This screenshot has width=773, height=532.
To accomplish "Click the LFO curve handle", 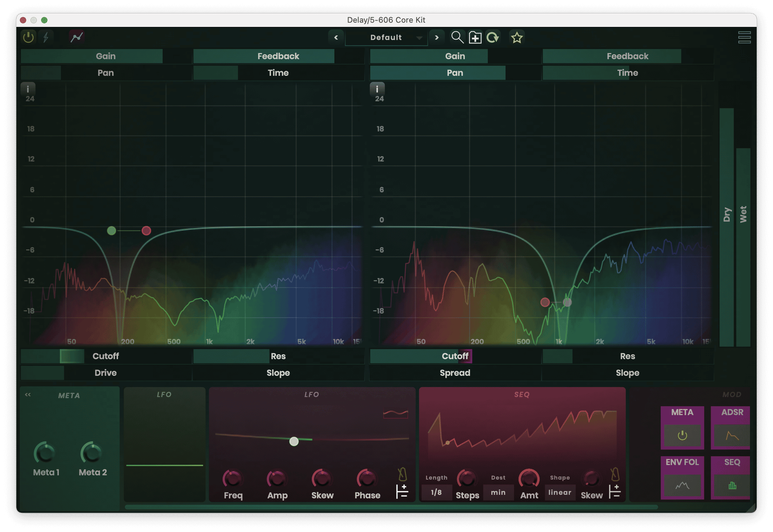I will click(x=294, y=441).
